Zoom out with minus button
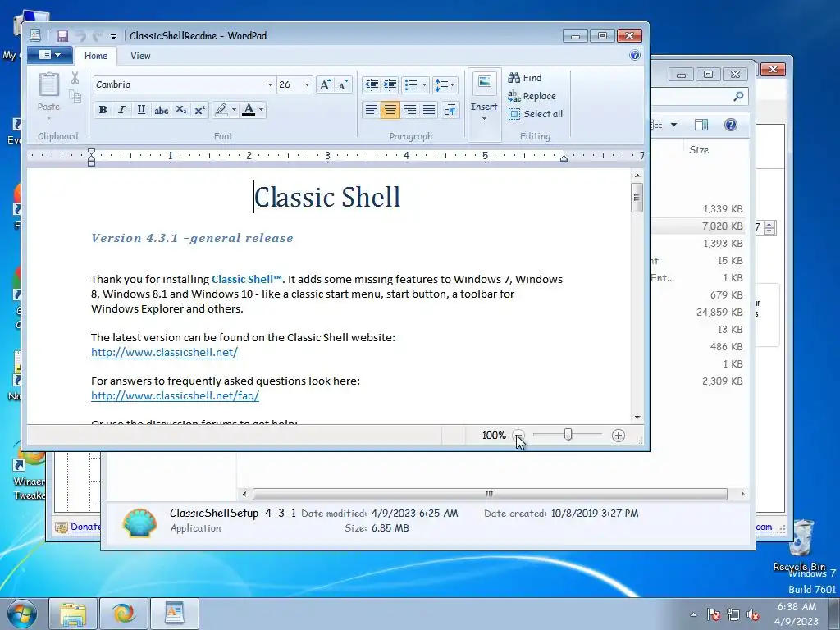Screen dimensions: 840x630 [518, 435]
